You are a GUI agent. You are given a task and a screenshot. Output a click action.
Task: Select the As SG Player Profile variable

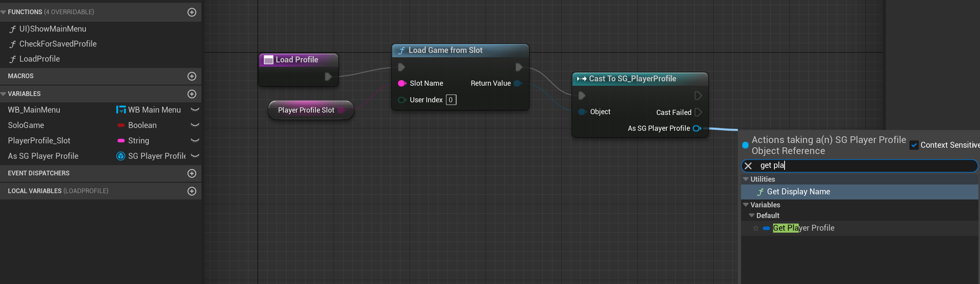coord(43,156)
